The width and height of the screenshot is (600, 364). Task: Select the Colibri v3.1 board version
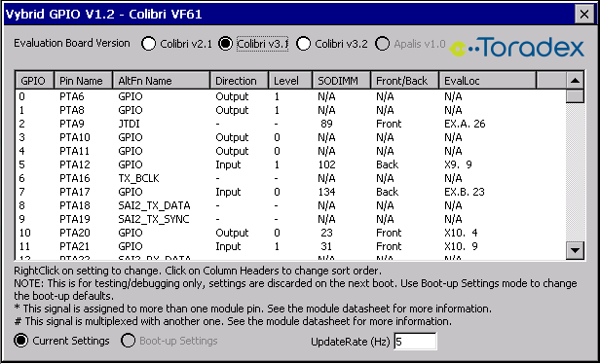tap(253, 44)
